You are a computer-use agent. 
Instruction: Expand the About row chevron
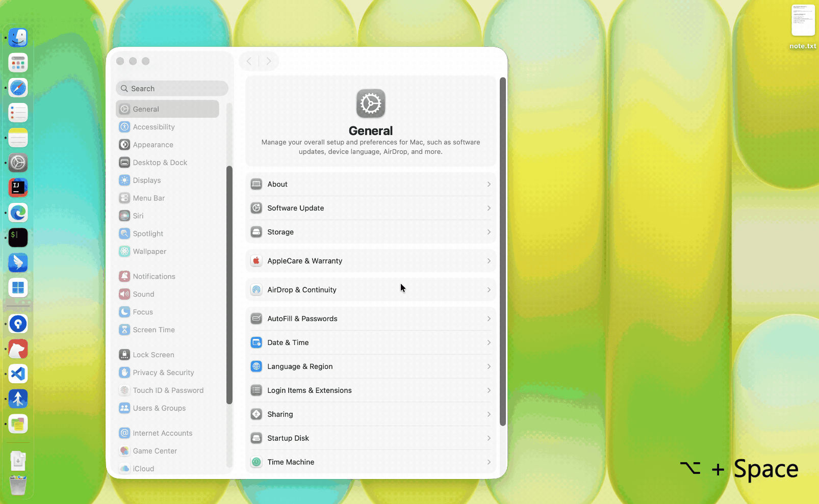click(x=489, y=184)
